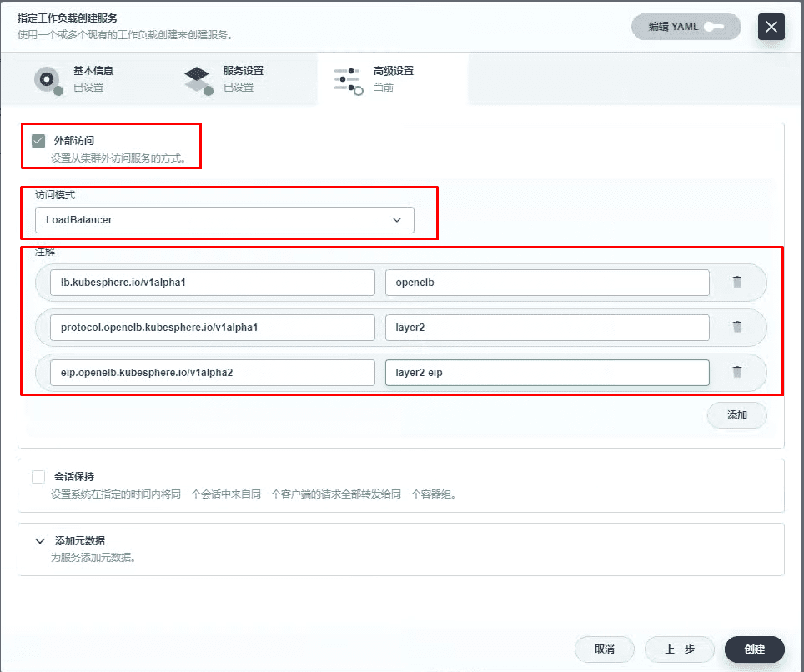Click the chevron arrow of LoadBalancer select

(396, 220)
